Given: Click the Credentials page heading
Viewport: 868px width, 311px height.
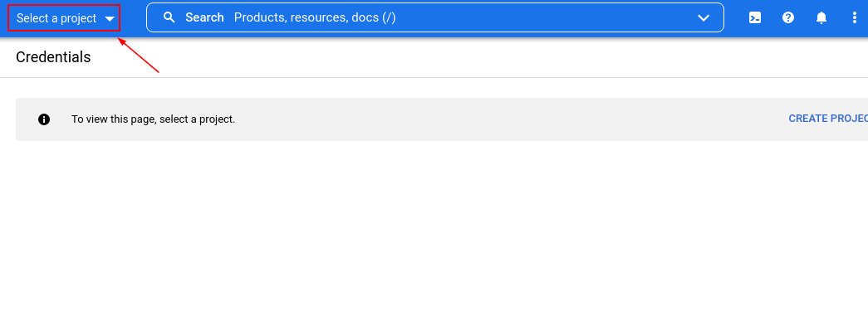Looking at the screenshot, I should (53, 57).
